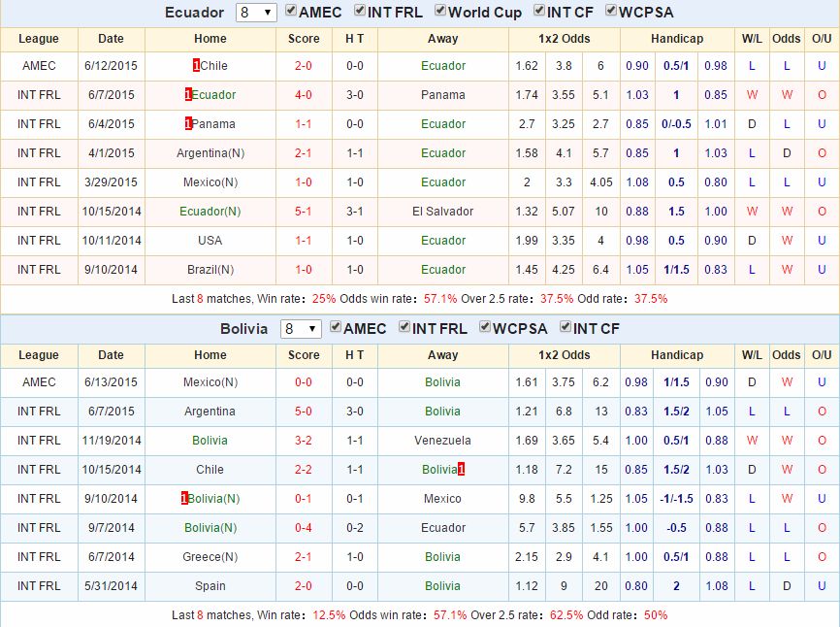This screenshot has height=627, width=840.
Task: Open Greece(N) team link
Action: [x=210, y=557]
